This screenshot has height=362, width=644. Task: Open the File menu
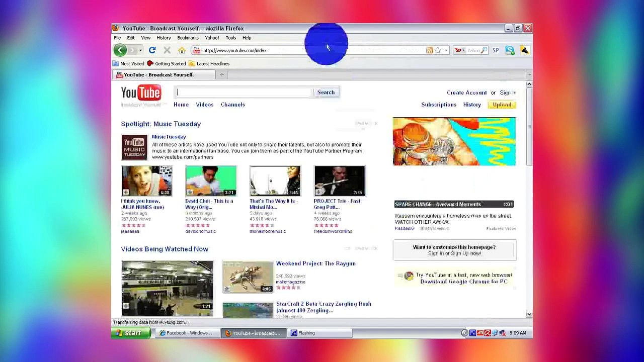[117, 38]
